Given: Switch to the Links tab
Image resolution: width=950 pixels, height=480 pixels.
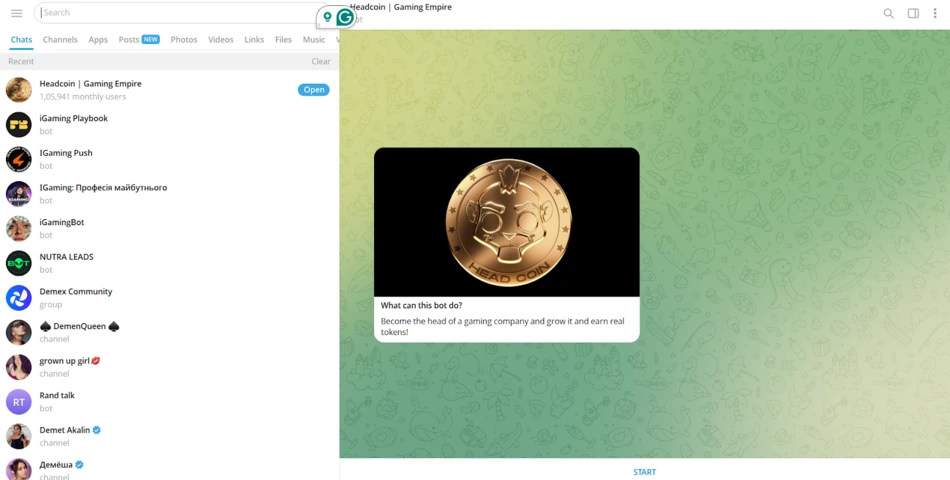Looking at the screenshot, I should click(254, 39).
